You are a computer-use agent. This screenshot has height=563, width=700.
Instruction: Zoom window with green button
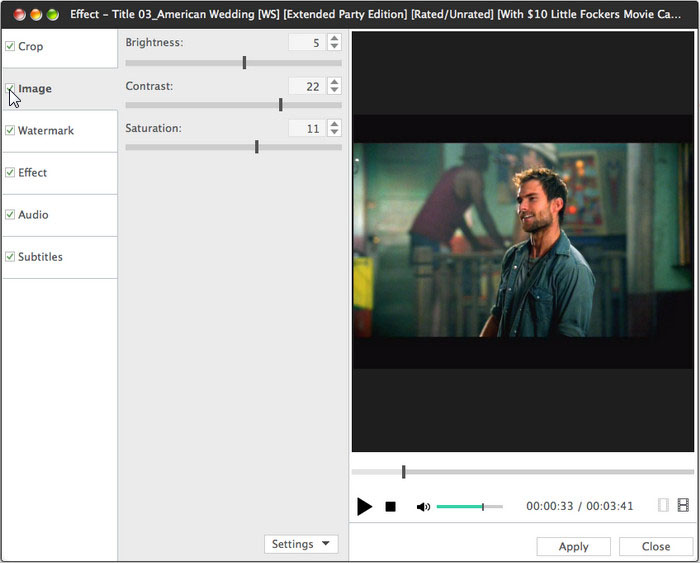(53, 15)
